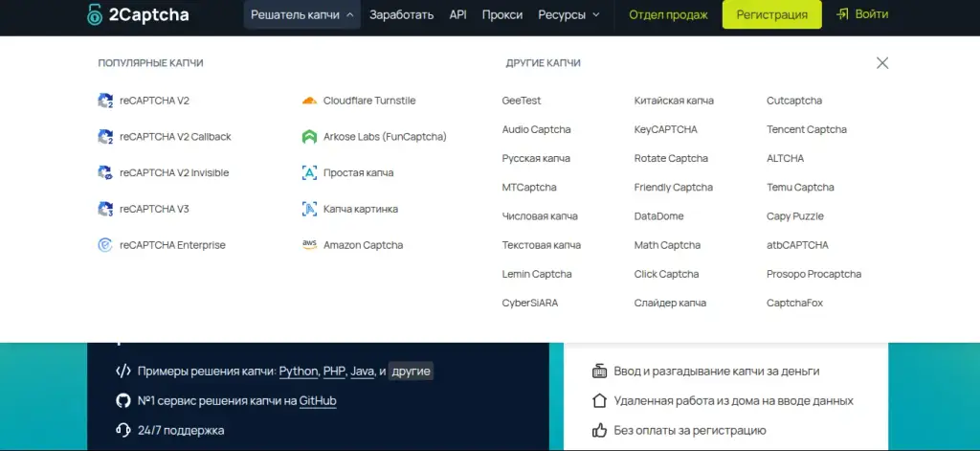
Task: Click the Капча картинка icon
Action: (309, 209)
